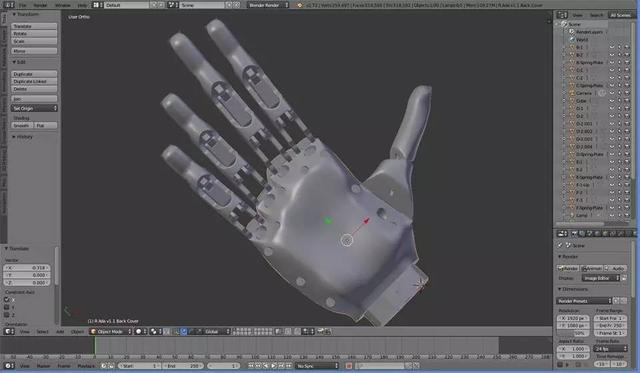Toggle the X constraint axis checkbox

click(x=7, y=300)
